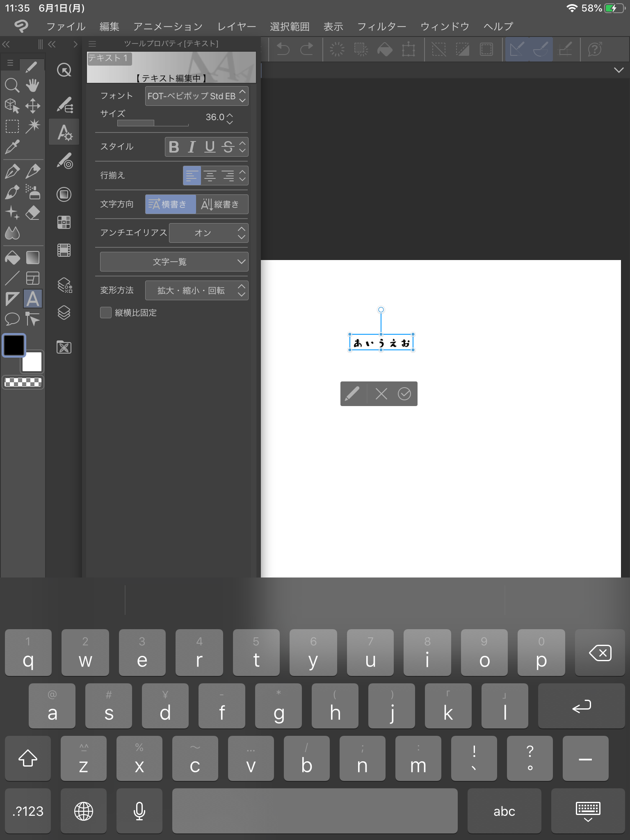The width and height of the screenshot is (630, 840).
Task: Open the アンチエイリアス dropdown
Action: pos(208,233)
